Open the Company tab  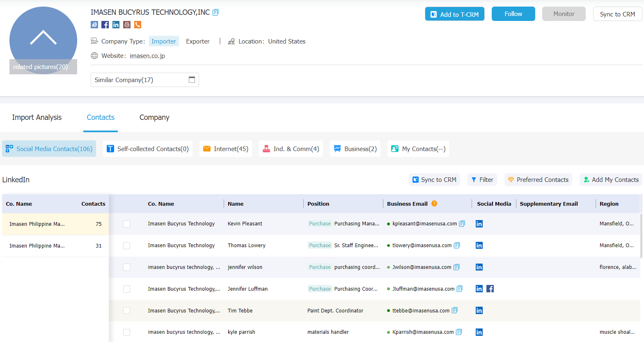click(154, 117)
